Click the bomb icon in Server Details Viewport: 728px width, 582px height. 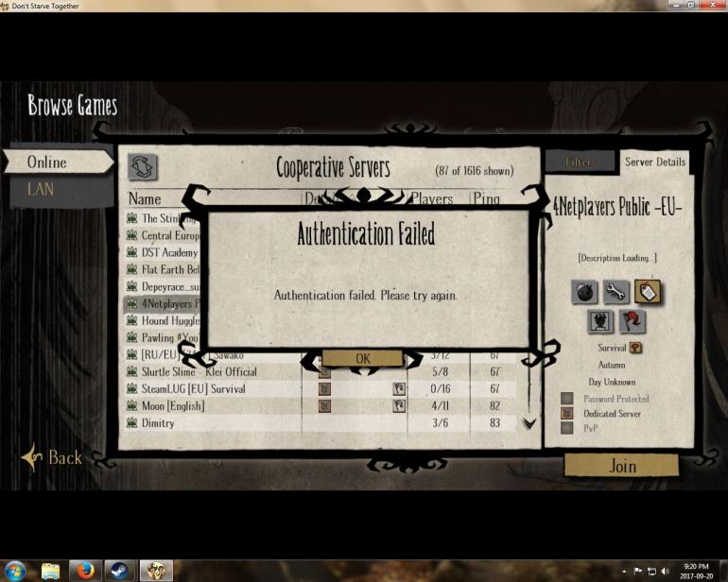(x=584, y=292)
